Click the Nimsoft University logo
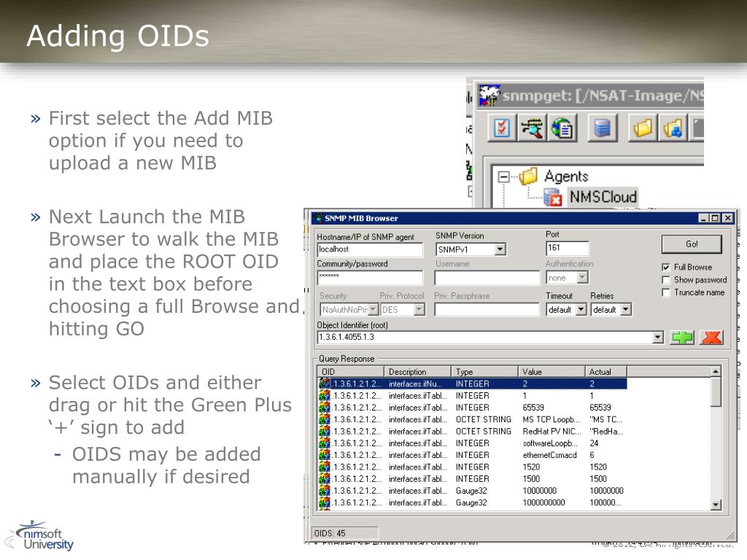Viewport: 747px width, 560px height. pos(41,536)
